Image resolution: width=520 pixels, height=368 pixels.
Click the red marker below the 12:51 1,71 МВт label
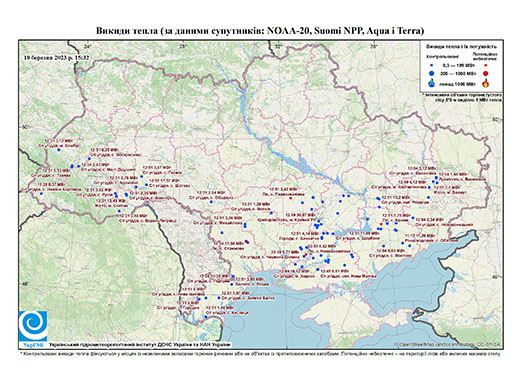381,224
